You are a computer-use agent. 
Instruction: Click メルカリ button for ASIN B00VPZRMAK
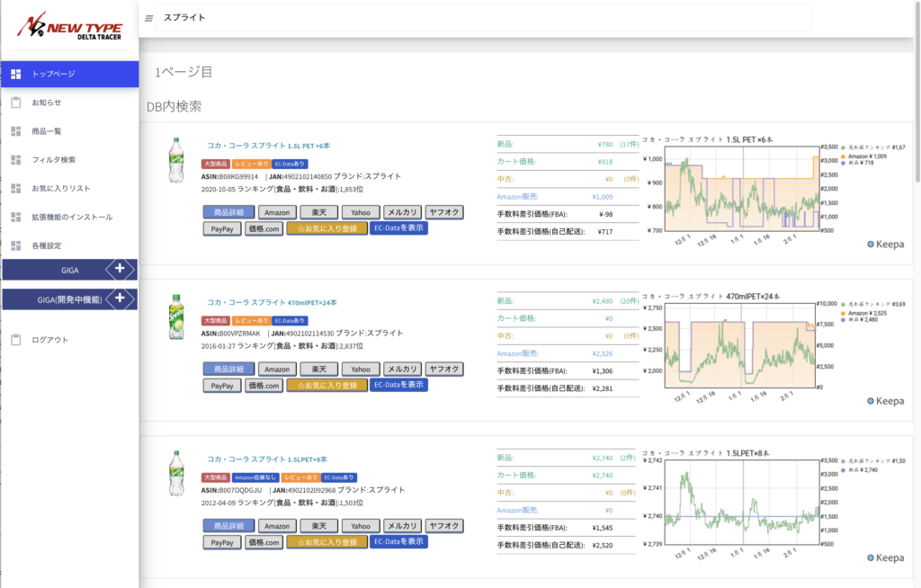coord(402,369)
